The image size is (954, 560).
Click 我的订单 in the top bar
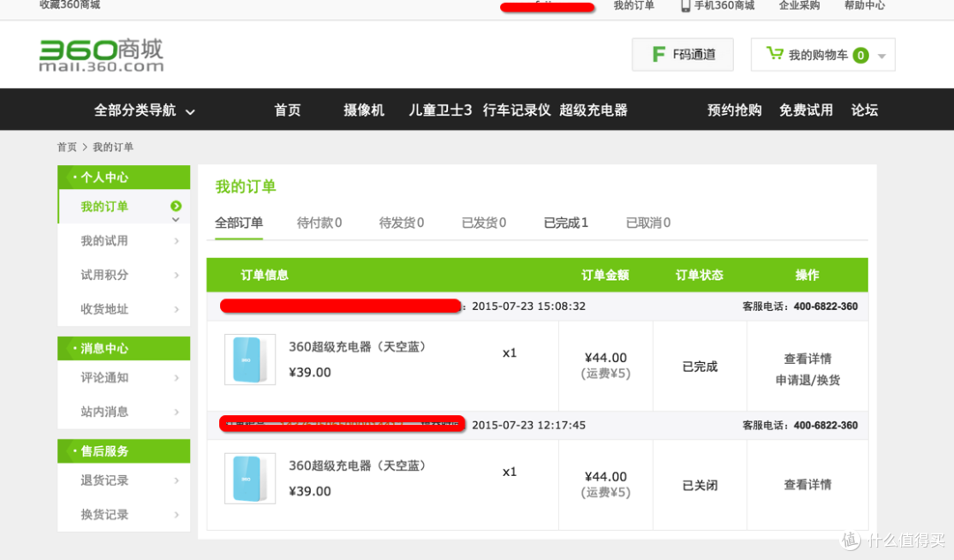point(634,5)
